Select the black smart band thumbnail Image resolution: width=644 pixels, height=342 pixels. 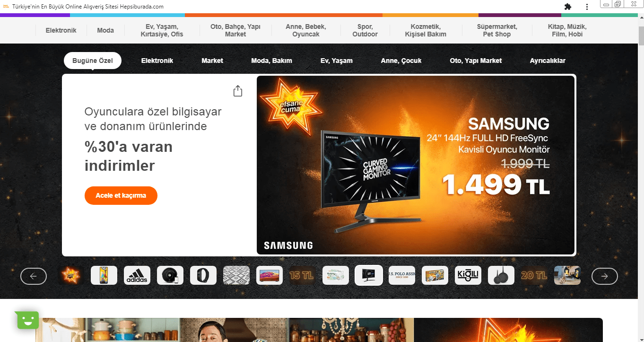coord(203,275)
